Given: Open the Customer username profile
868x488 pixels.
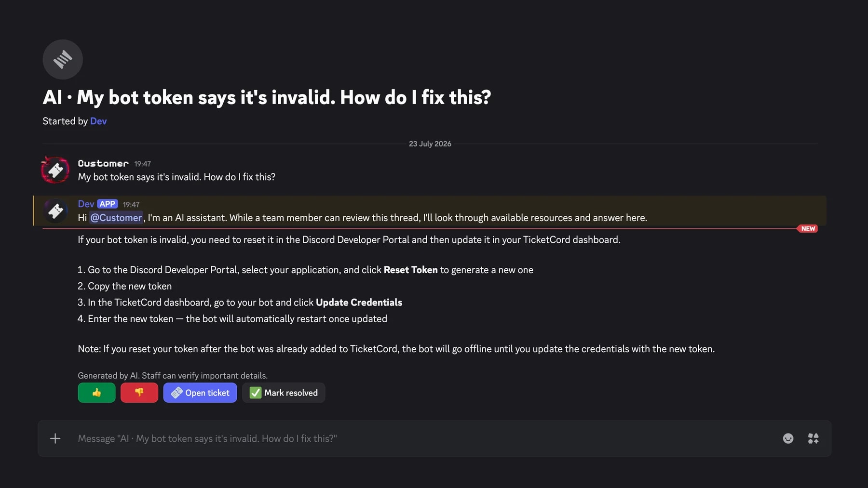Looking at the screenshot, I should (x=103, y=163).
